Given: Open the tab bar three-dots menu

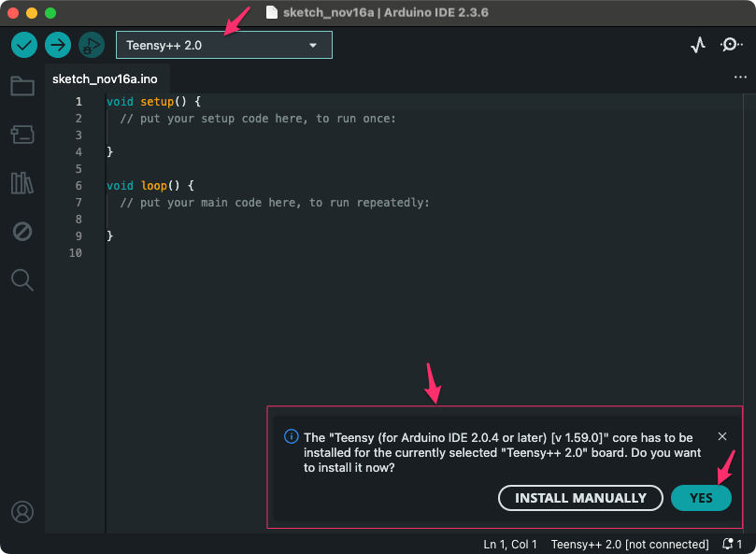Looking at the screenshot, I should (x=740, y=78).
